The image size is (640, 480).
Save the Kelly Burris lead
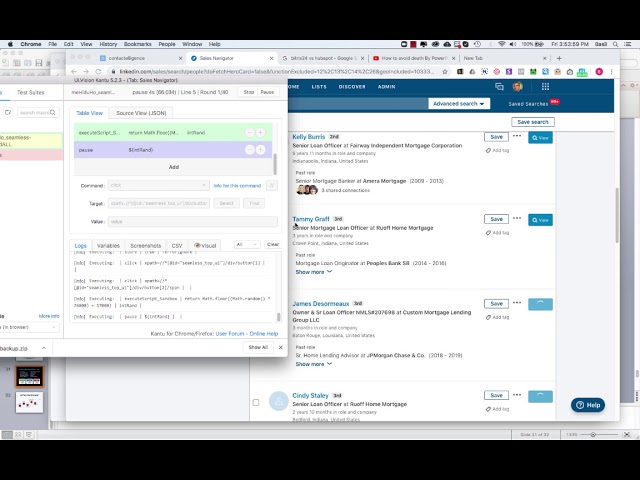[496, 137]
